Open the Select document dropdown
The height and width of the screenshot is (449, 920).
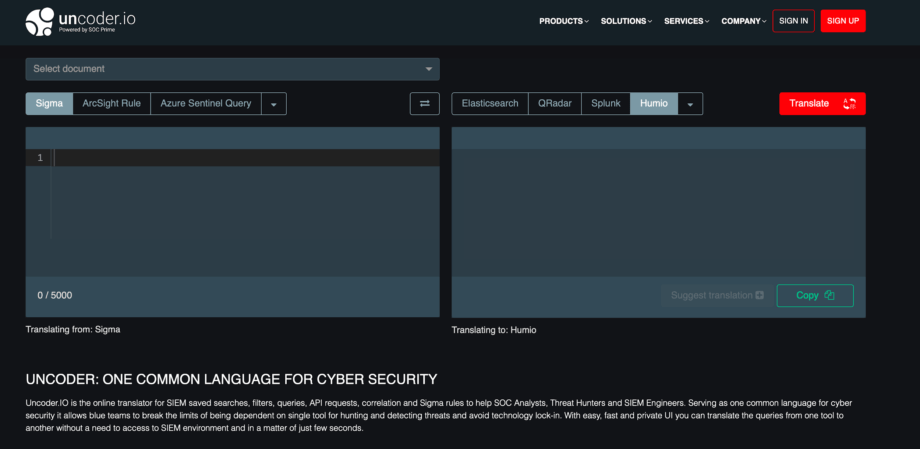pyautogui.click(x=232, y=69)
